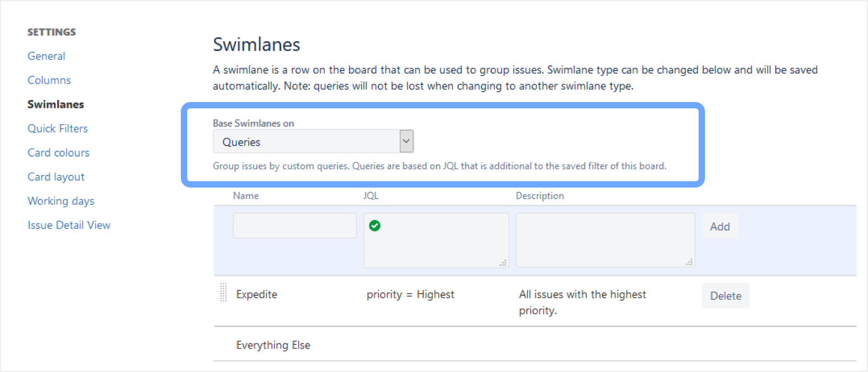Click the new swimlane Name field
The image size is (868, 372).
(x=294, y=226)
